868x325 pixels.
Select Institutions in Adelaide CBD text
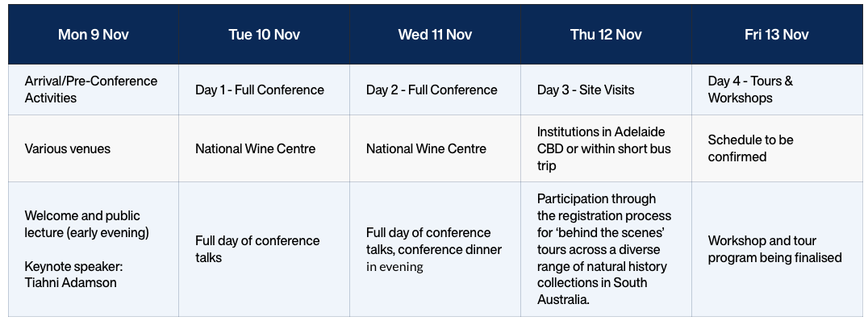pyautogui.click(x=604, y=148)
